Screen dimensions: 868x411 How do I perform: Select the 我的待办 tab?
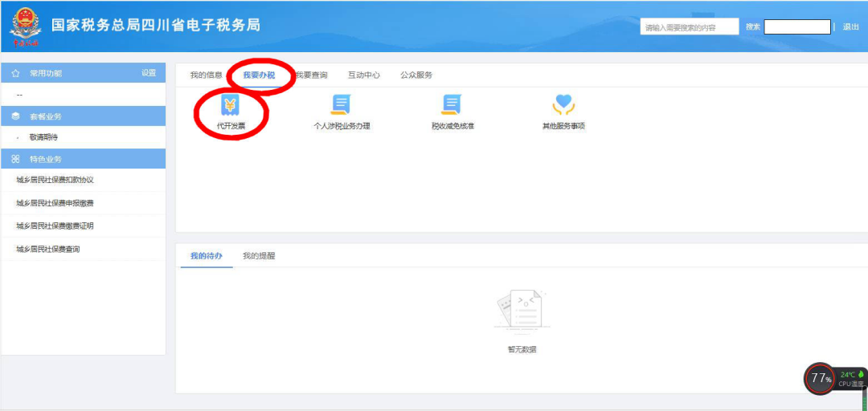pos(207,256)
